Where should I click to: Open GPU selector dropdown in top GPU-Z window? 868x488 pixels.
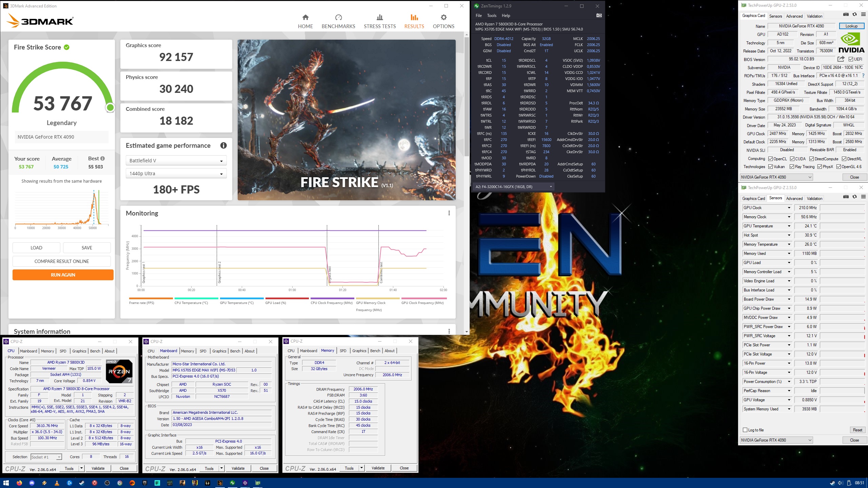tap(776, 177)
